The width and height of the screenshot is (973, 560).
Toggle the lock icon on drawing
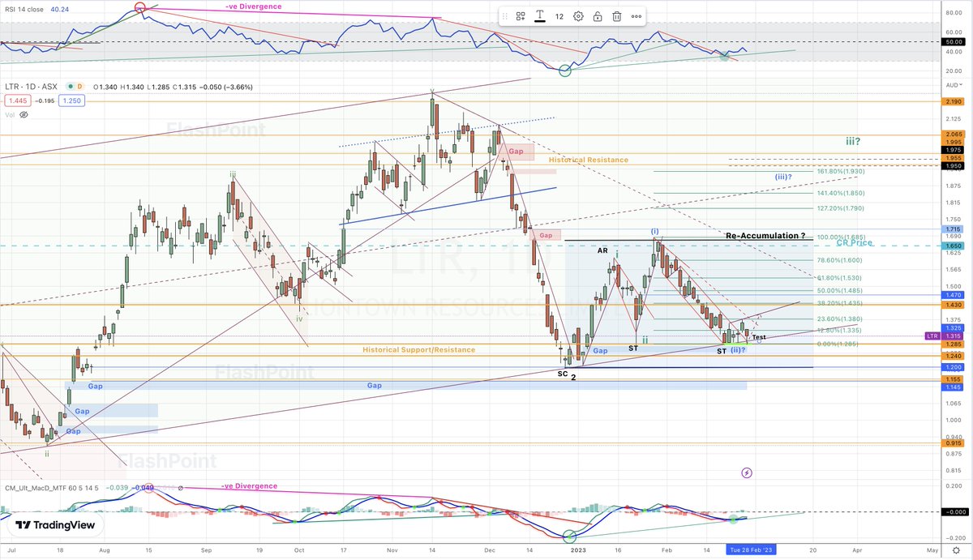coord(598,16)
